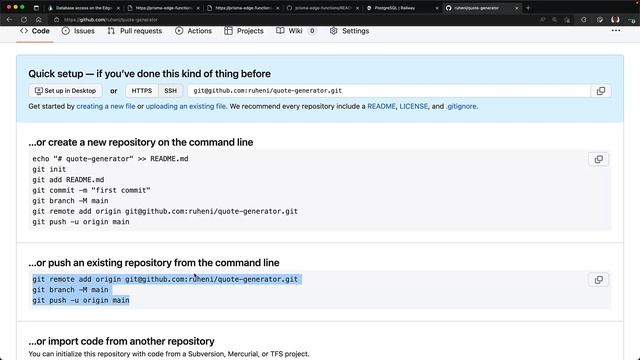Click the highlighted 'git branch -M main' line
The height and width of the screenshot is (360, 640).
[70, 289]
